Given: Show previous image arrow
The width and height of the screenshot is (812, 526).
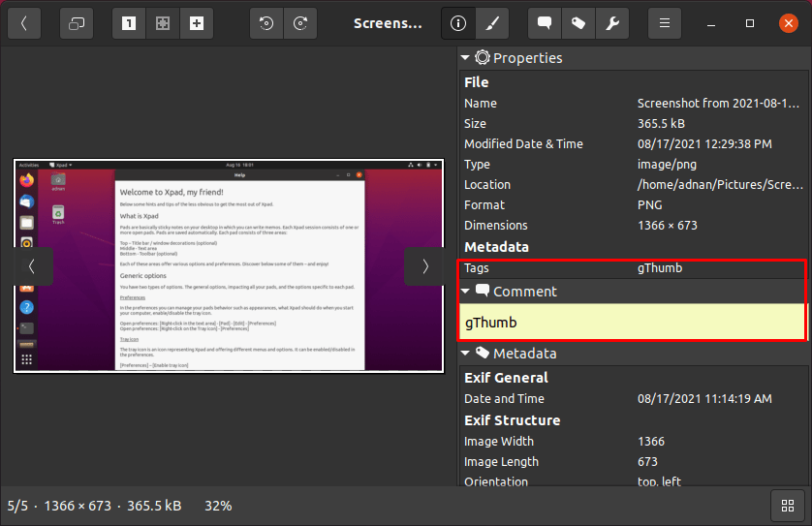Looking at the screenshot, I should coord(32,266).
